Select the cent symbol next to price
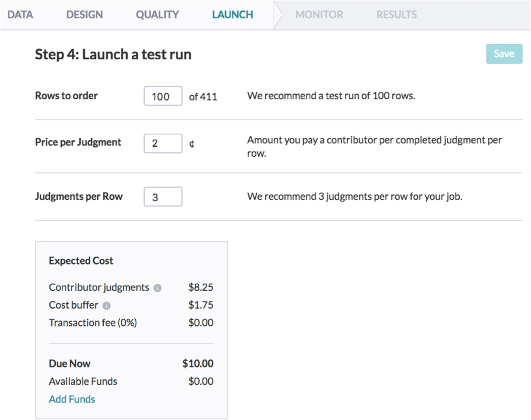The height and width of the screenshot is (420, 531). coord(192,144)
